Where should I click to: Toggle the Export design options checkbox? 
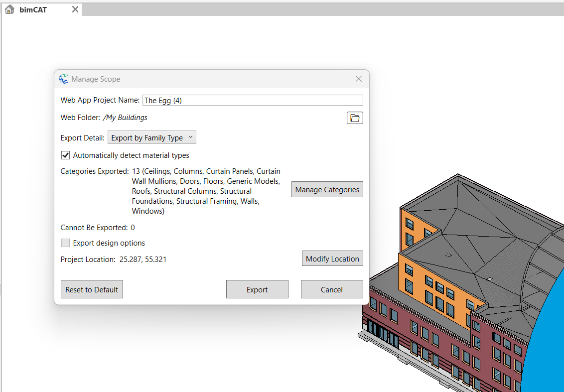coord(65,243)
